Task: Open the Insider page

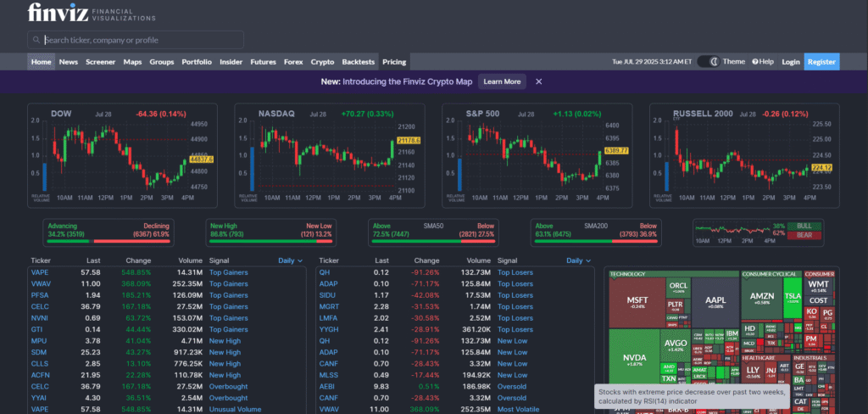Action: 231,62
